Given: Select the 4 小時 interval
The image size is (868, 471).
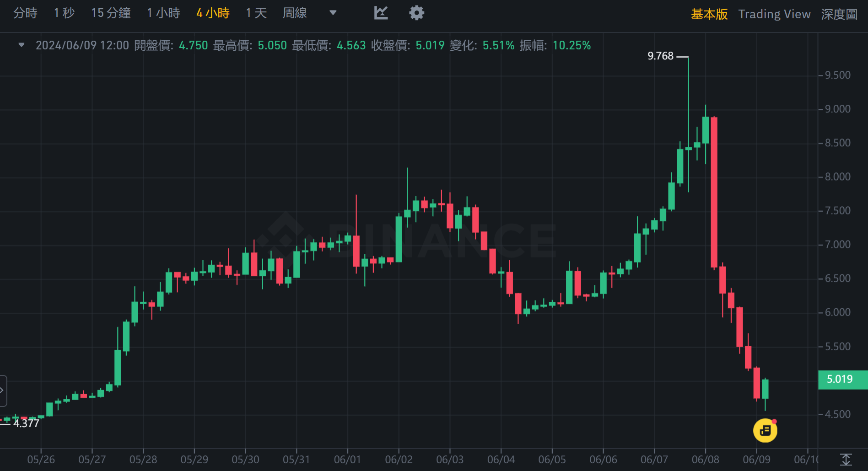Looking at the screenshot, I should pyautogui.click(x=213, y=13).
